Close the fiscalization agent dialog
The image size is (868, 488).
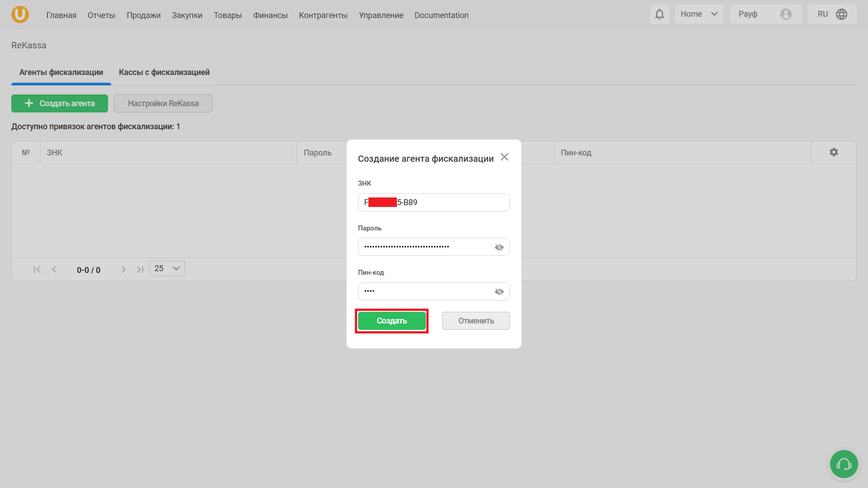[505, 157]
